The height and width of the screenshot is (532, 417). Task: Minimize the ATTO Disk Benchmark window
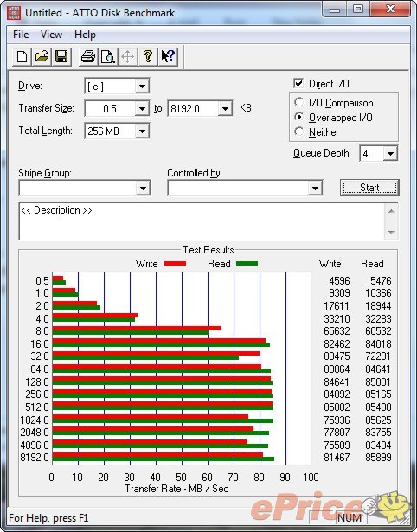coord(335,10)
